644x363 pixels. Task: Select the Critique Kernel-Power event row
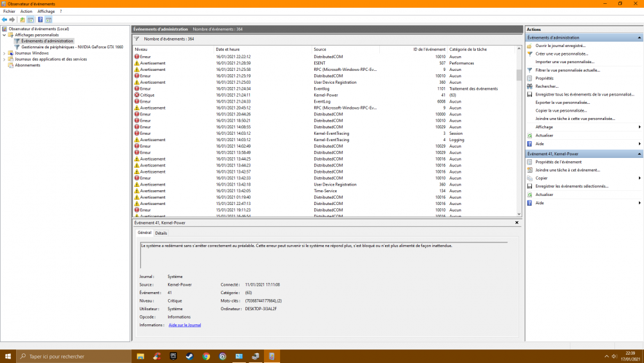pyautogui.click(x=258, y=95)
